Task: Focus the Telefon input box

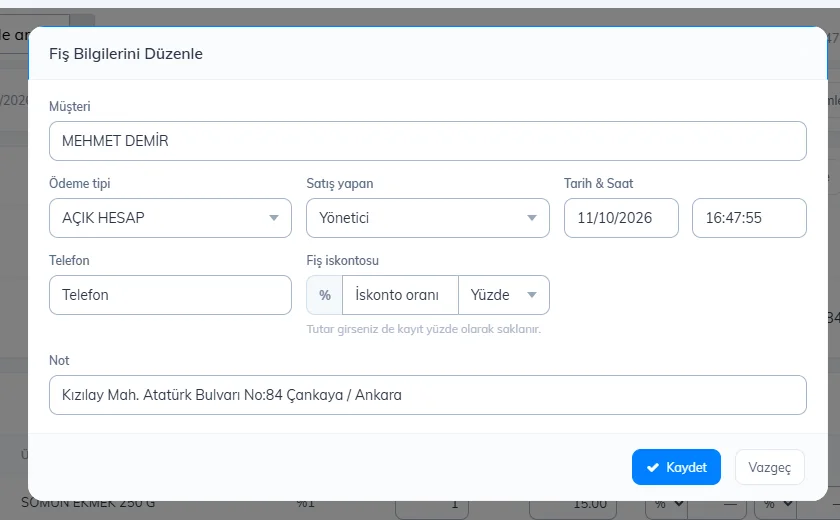Action: pos(170,295)
